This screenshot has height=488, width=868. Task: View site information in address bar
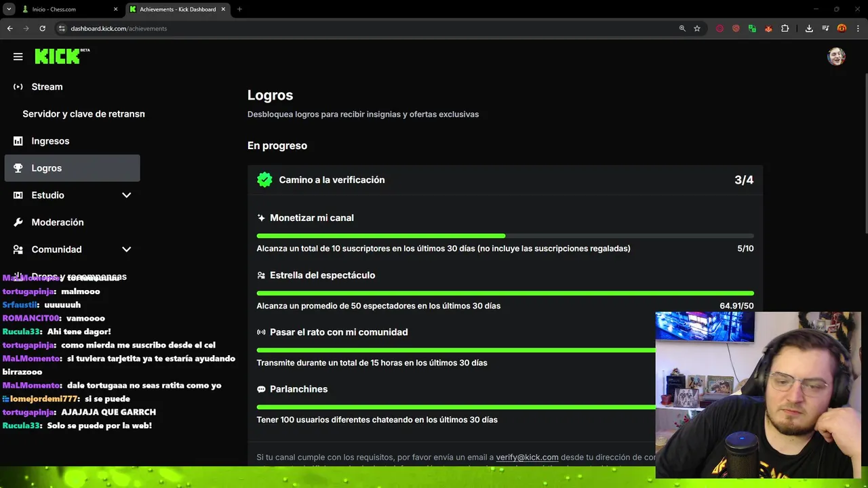(x=62, y=28)
